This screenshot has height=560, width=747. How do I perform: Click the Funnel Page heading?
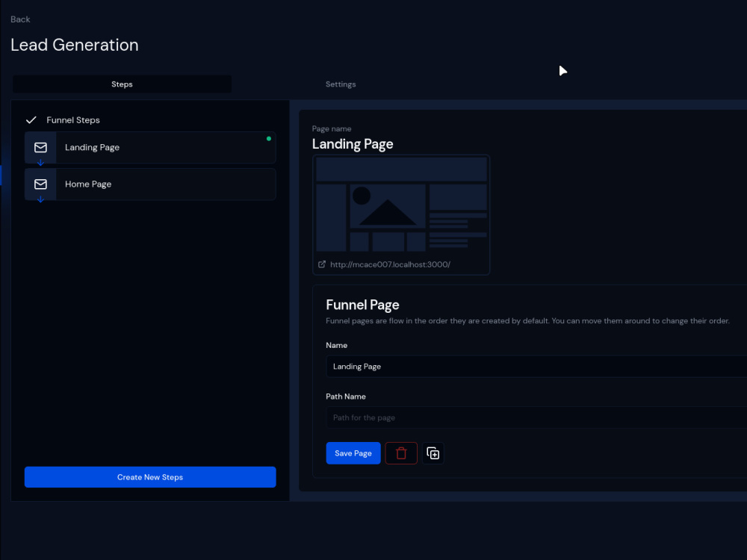point(362,305)
